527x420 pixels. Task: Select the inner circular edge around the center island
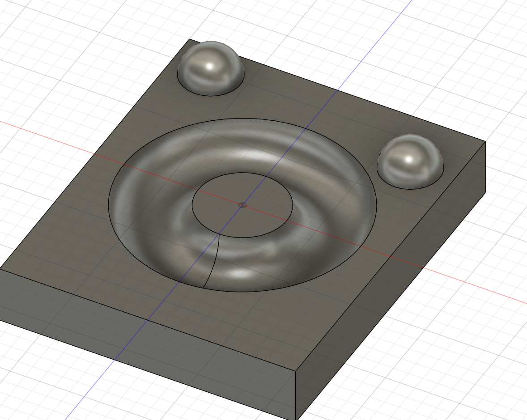click(x=293, y=204)
